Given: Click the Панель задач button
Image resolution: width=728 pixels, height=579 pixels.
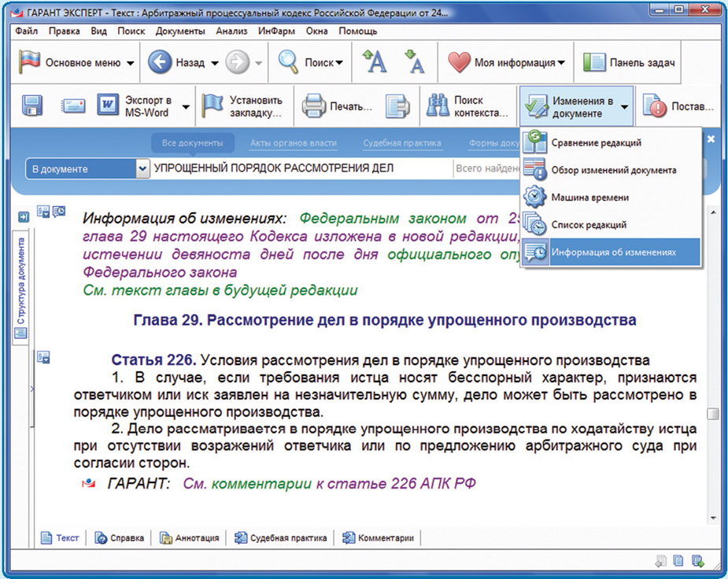Looking at the screenshot, I should pyautogui.click(x=630, y=63).
